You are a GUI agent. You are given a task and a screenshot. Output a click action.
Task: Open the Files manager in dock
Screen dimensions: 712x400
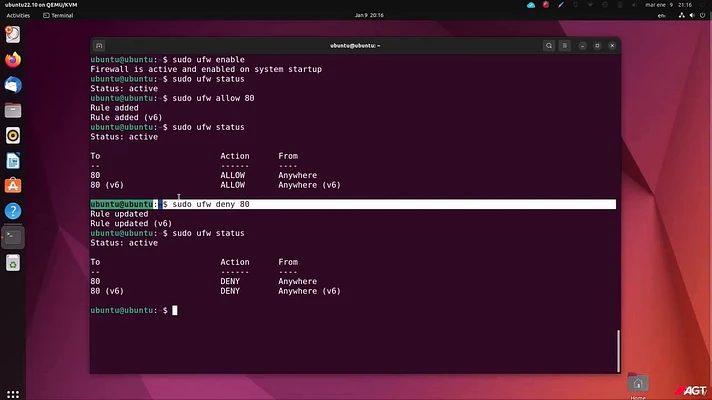[13, 110]
